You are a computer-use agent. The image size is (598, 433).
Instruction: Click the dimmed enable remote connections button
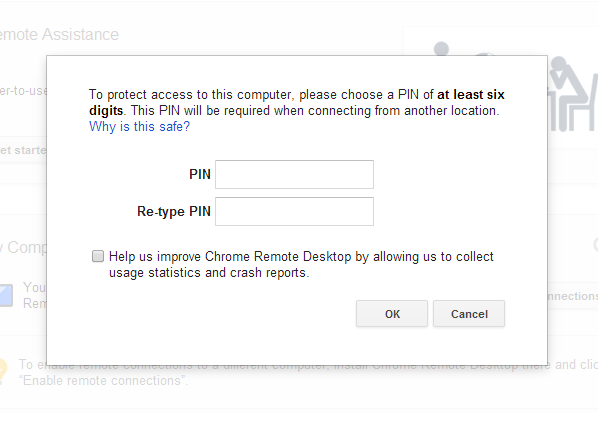573,296
